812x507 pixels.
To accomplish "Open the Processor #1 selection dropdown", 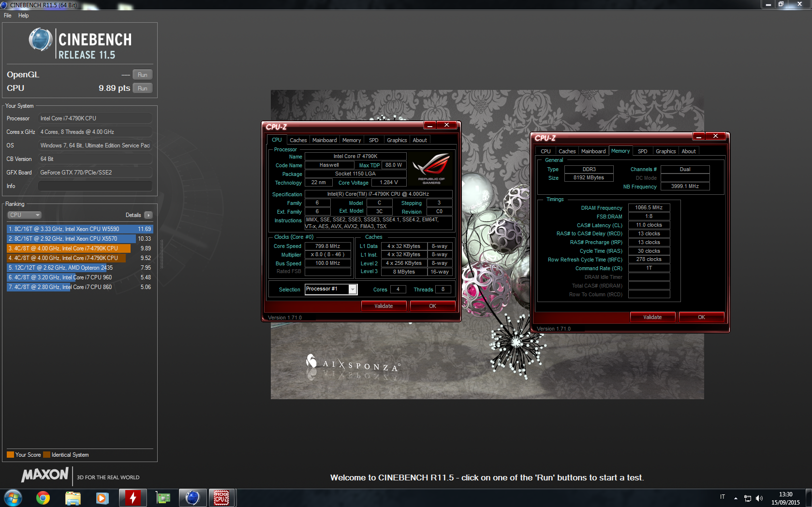I will click(x=353, y=290).
